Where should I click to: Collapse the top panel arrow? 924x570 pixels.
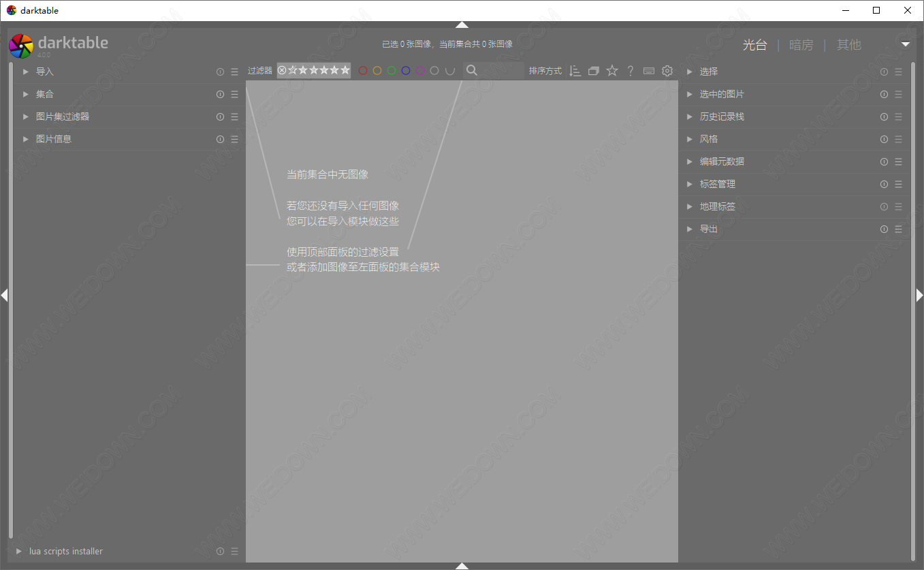click(x=462, y=25)
